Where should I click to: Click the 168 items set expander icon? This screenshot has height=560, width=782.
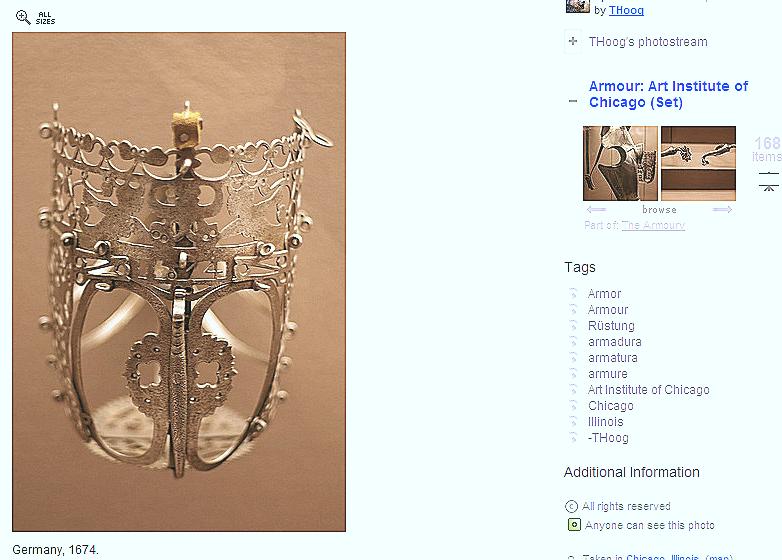pos(769,181)
